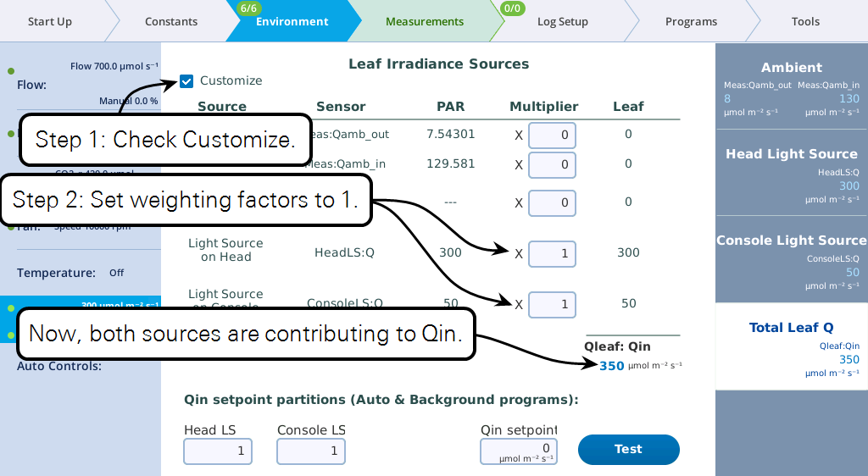Click the Qin setpoint input field
The height and width of the screenshot is (476, 868).
pyautogui.click(x=520, y=451)
